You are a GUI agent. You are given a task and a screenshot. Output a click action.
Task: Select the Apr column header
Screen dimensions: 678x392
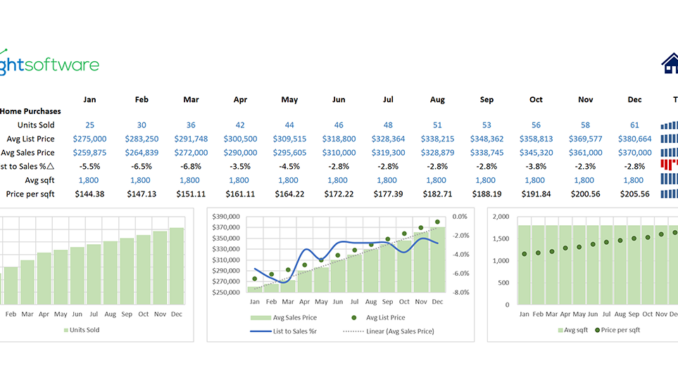240,100
